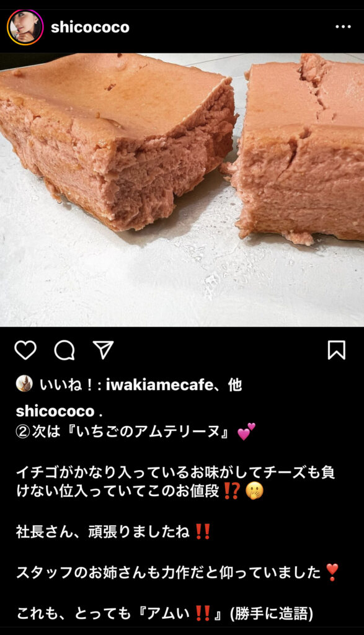The height and width of the screenshot is (635, 364).
Task: Open the three-dot more options menu
Action: [343, 27]
